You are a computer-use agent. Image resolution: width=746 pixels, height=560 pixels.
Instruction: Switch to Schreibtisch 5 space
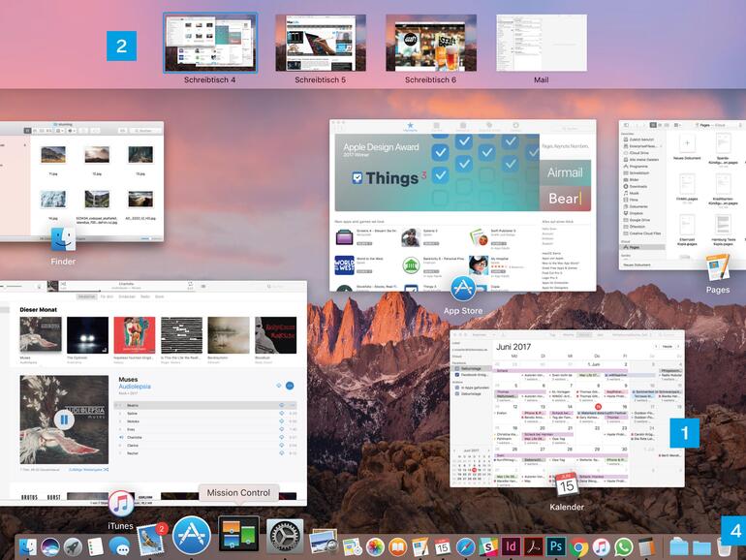[x=321, y=43]
